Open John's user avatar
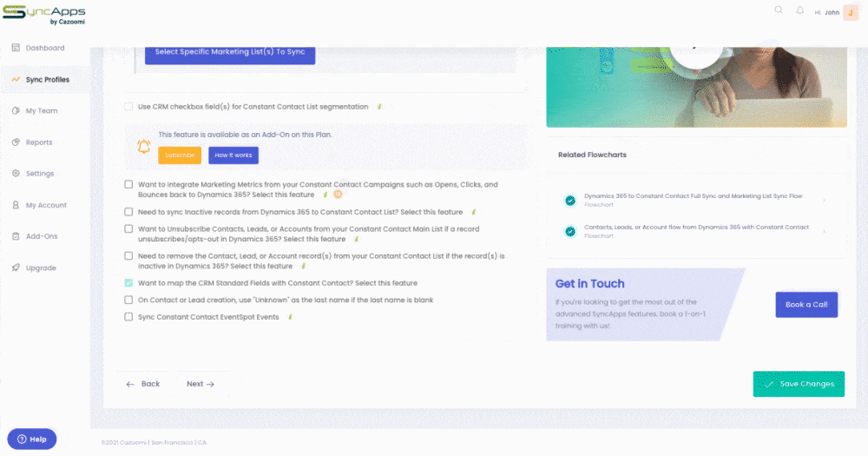 851,12
